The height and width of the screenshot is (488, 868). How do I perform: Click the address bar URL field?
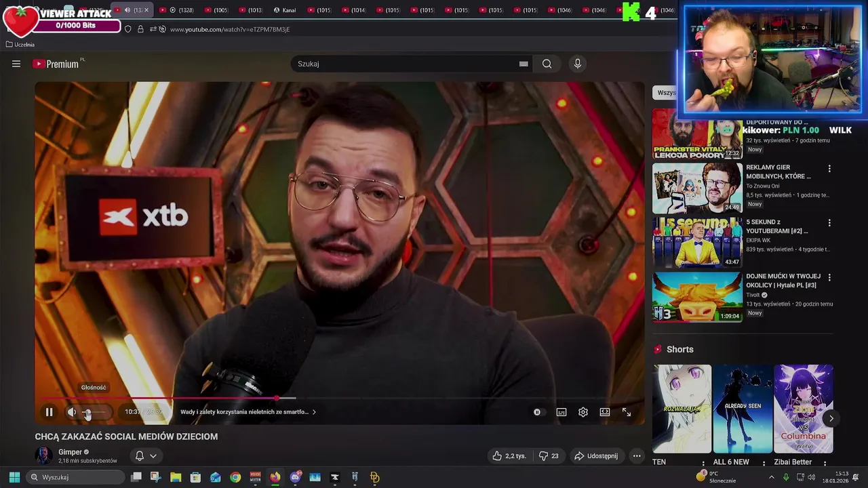point(230,29)
